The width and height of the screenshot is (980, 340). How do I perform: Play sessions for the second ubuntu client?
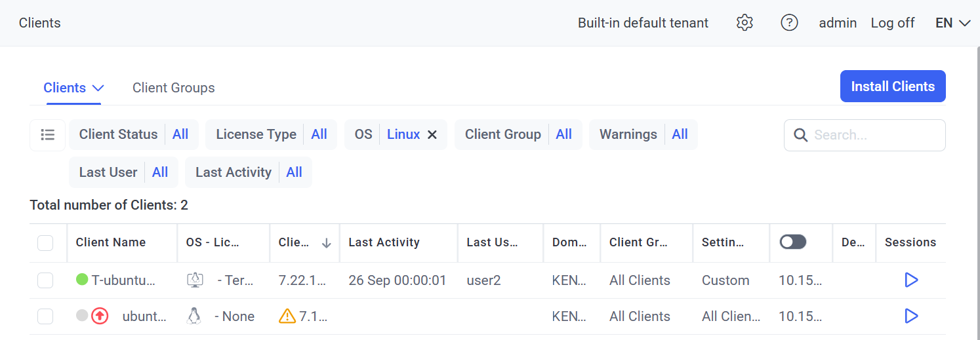tap(910, 316)
